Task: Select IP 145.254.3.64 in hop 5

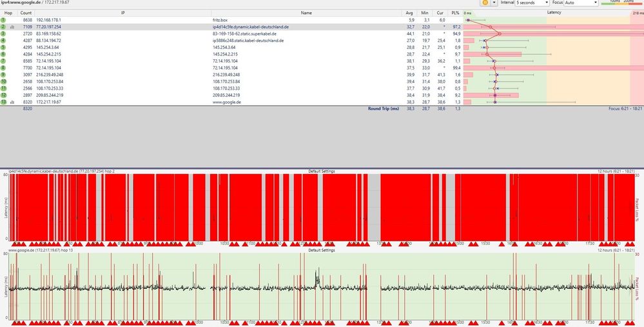Action: [x=47, y=47]
